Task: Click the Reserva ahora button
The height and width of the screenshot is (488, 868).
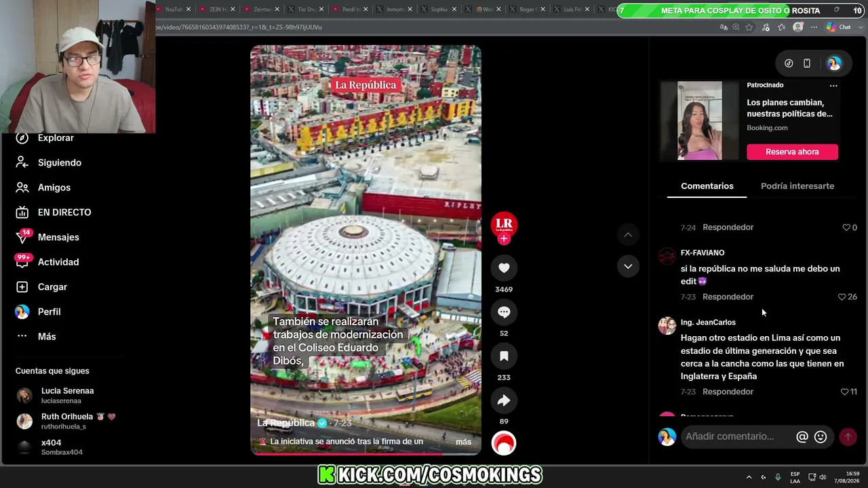Action: coord(792,152)
